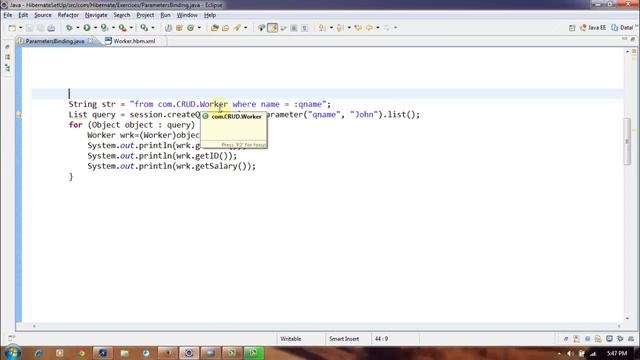Click the Open Perspective icon
Viewport: 640px width, 360px height.
[572, 28]
